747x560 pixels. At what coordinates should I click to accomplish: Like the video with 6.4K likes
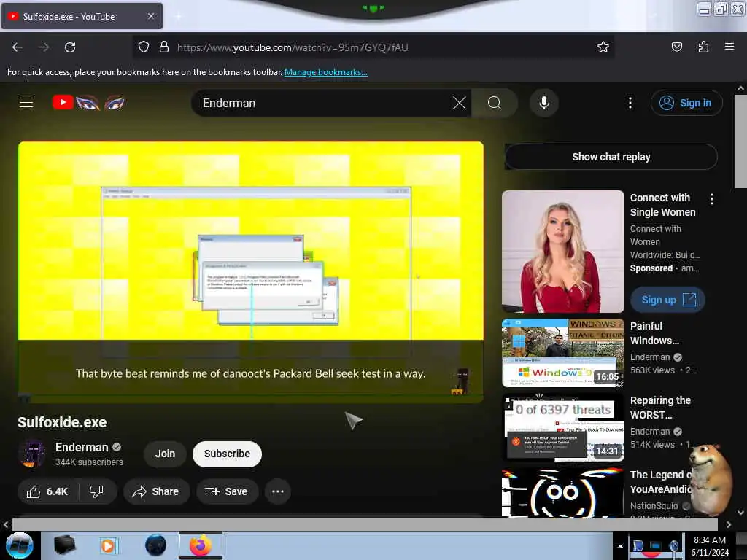tap(47, 491)
